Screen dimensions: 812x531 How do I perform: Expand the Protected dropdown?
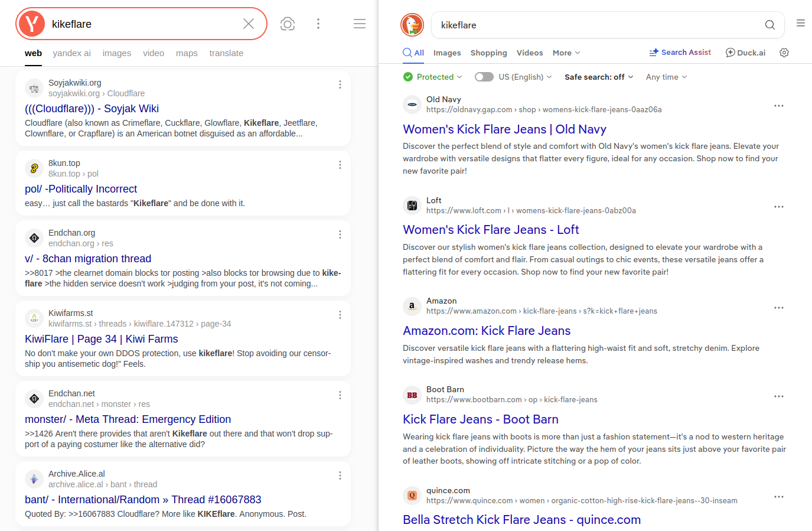point(433,77)
